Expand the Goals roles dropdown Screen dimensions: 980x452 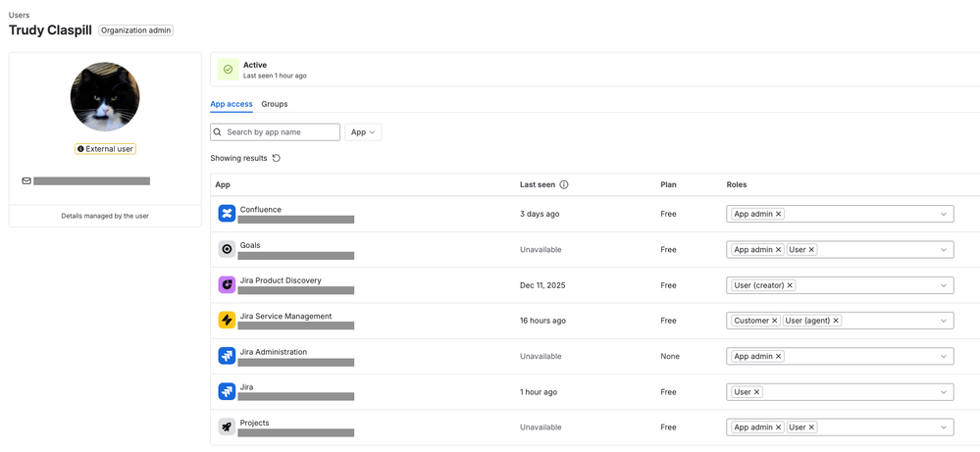pyautogui.click(x=943, y=249)
